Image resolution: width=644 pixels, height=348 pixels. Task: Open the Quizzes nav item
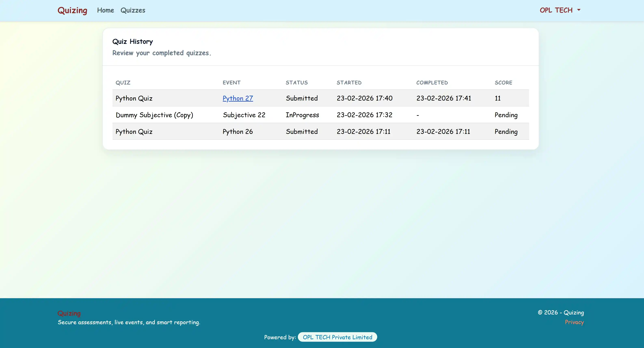pos(133,10)
